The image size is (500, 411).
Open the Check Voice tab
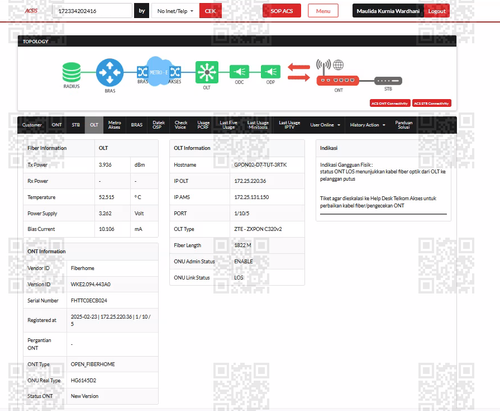coord(181,125)
